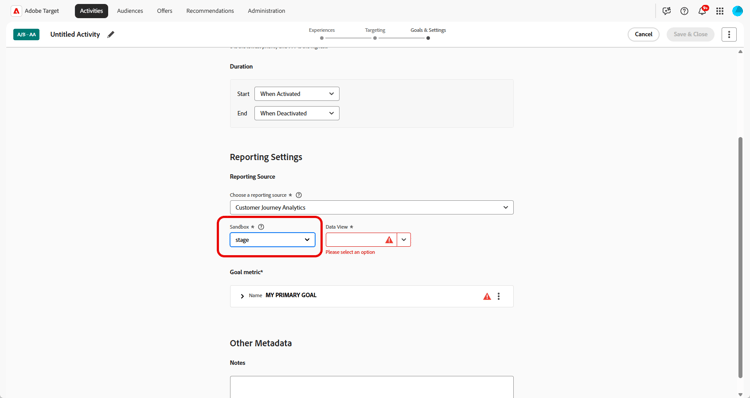Open the Sandbox dropdown showing stage
Viewport: 750px width, 398px height.
coord(272,240)
